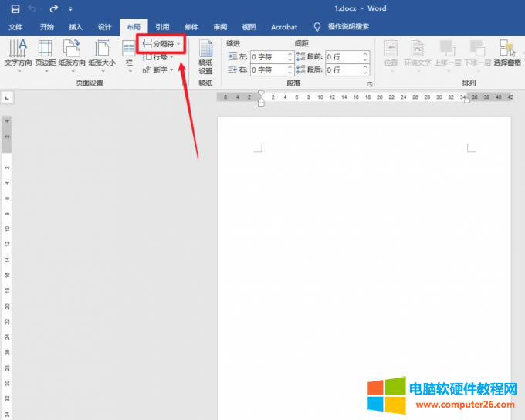Image resolution: width=525 pixels, height=420 pixels.
Task: Open the File (文件) menu
Action: [15, 27]
